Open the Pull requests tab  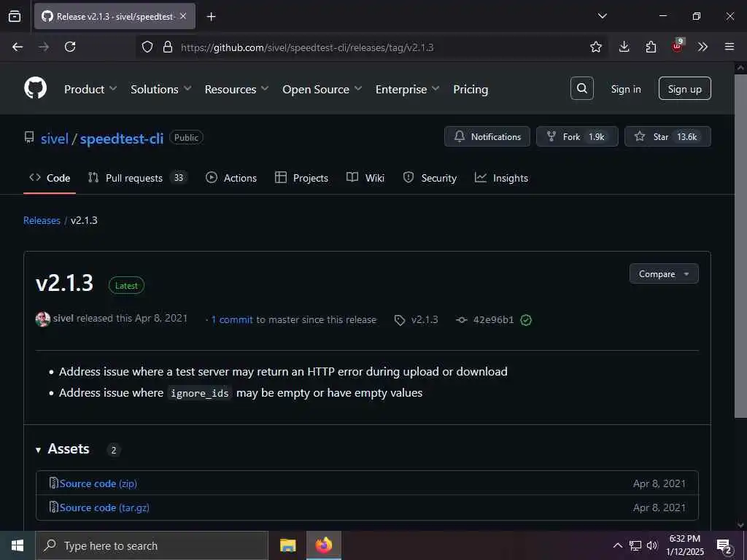pyautogui.click(x=137, y=178)
